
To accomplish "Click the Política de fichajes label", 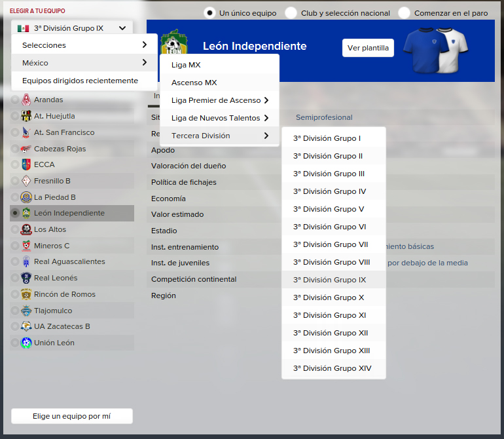I will point(184,182).
